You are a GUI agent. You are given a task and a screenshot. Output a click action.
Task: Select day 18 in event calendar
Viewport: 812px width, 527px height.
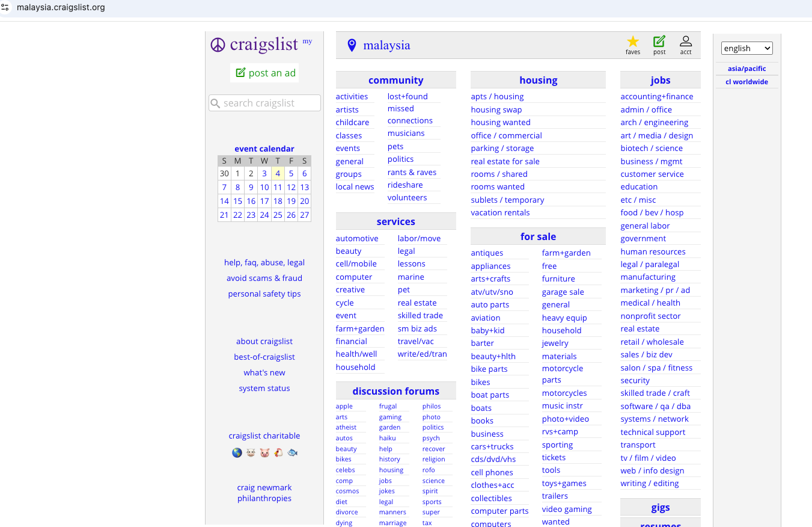point(278,201)
